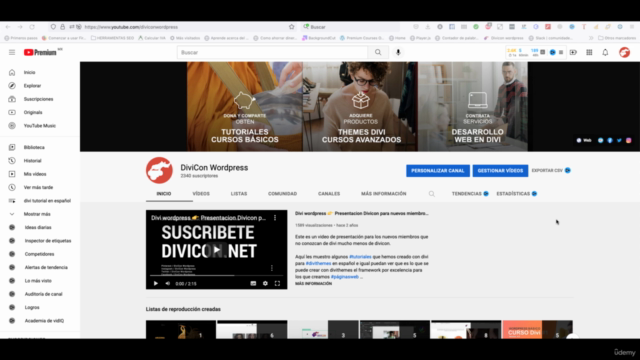Image resolution: width=640 pixels, height=360 pixels.
Task: Click the YouTube Premium logo
Action: (40, 52)
